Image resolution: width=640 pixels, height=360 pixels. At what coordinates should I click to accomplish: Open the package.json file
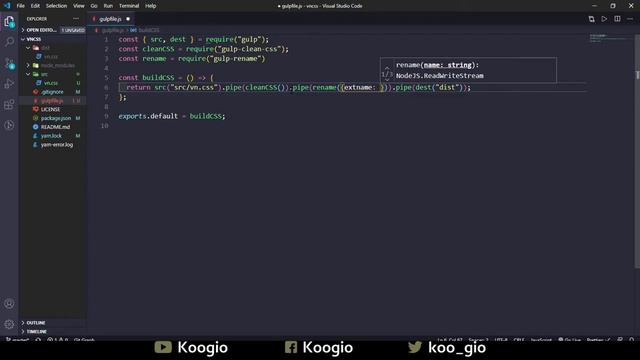[x=56, y=118]
